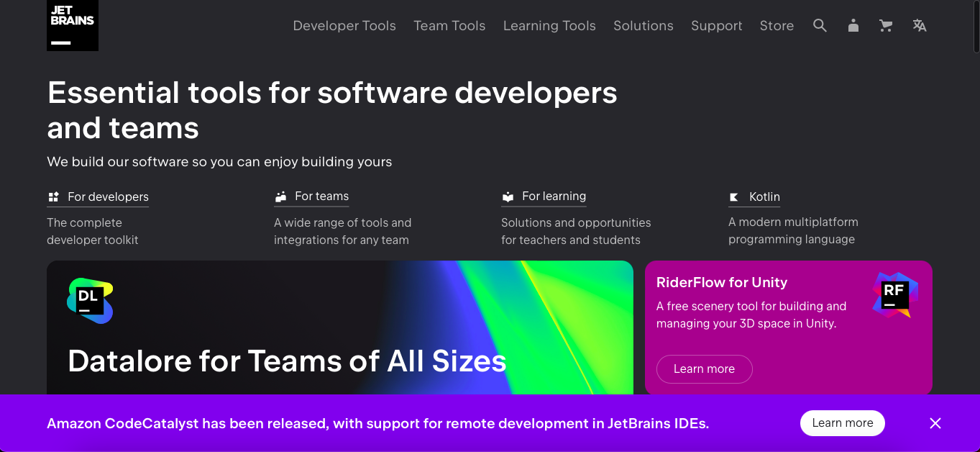Open the Team Tools menu

tap(449, 25)
